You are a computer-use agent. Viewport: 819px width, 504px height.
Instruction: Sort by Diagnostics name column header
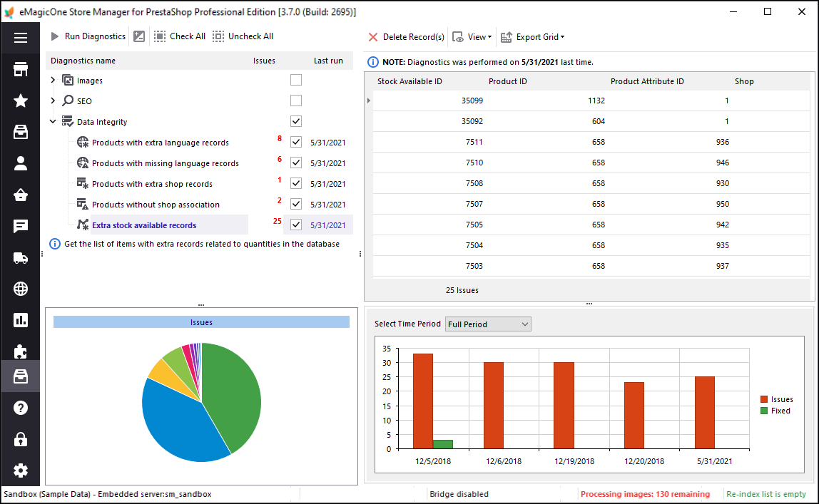click(x=83, y=61)
